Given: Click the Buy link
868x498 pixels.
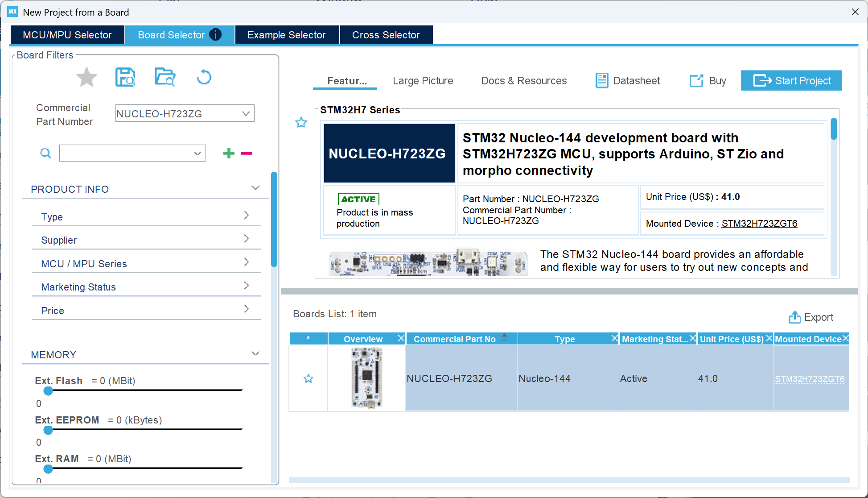Looking at the screenshot, I should pos(708,81).
